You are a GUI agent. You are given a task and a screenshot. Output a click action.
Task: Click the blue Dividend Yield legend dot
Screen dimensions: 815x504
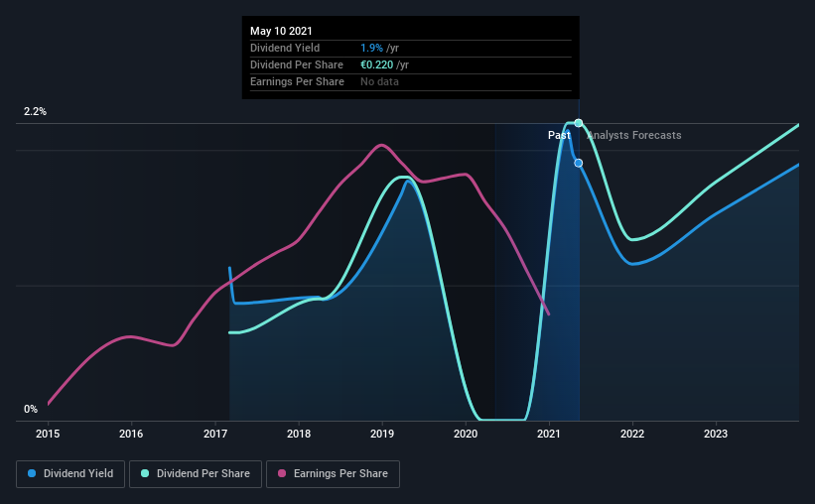[x=32, y=473]
